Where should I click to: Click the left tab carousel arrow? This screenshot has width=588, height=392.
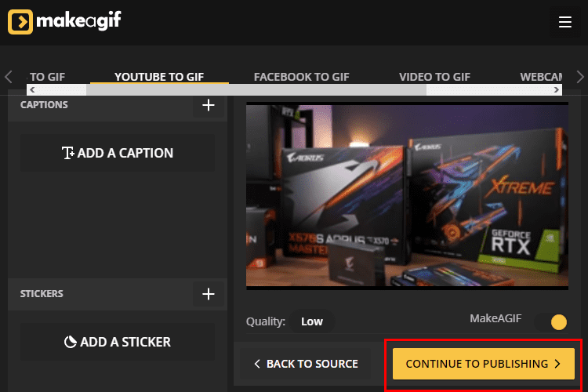point(9,77)
